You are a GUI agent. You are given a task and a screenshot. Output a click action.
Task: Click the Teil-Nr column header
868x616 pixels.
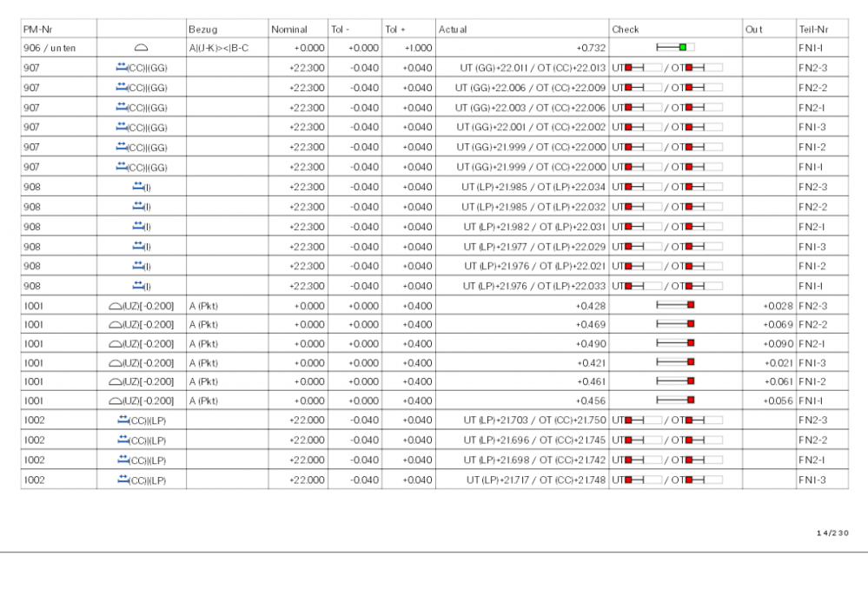pyautogui.click(x=810, y=29)
